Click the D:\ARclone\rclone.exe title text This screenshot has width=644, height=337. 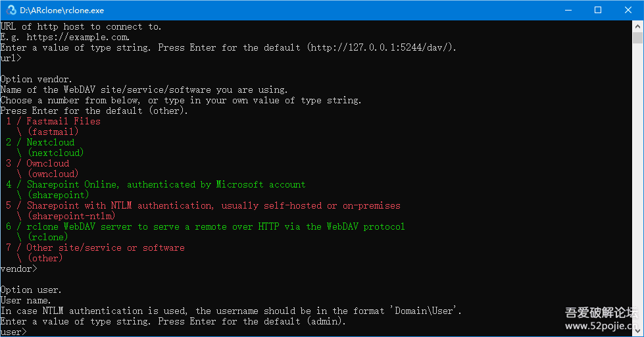pos(62,11)
